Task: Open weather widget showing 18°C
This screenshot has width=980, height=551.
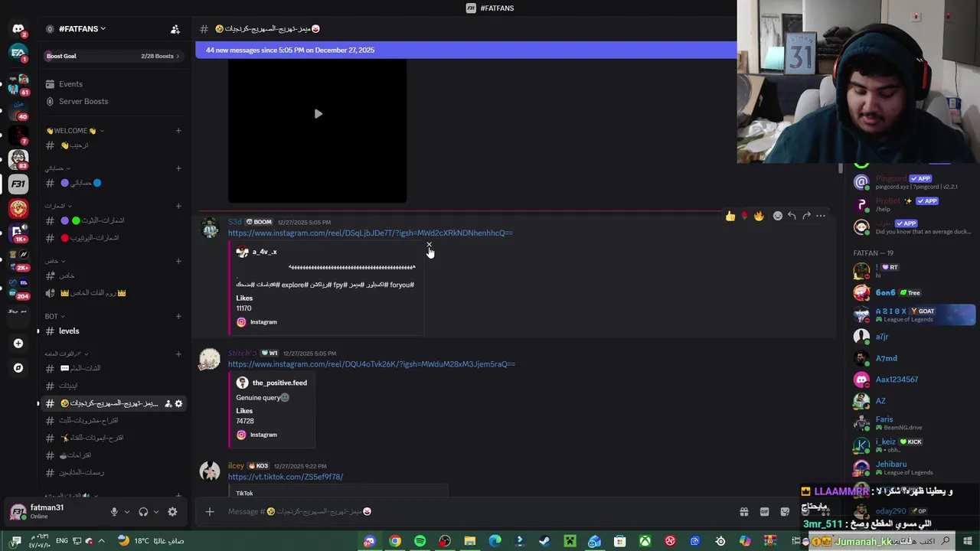Action: [x=151, y=541]
